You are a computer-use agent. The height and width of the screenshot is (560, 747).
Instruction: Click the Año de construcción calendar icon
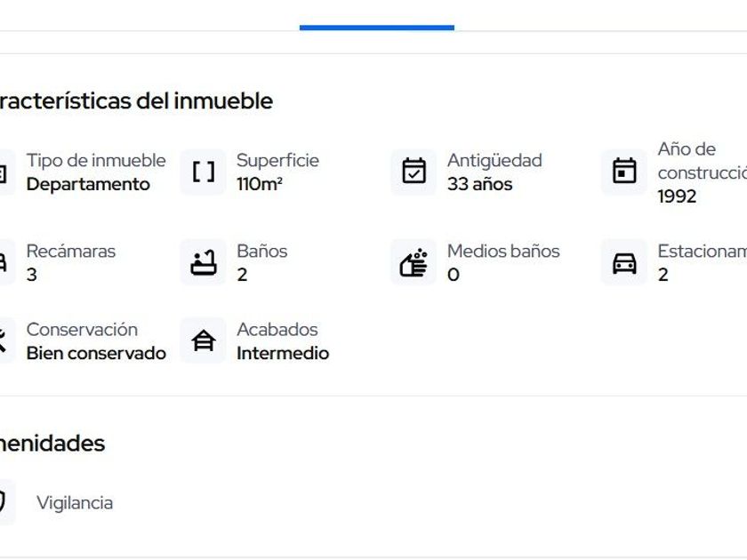click(x=624, y=172)
